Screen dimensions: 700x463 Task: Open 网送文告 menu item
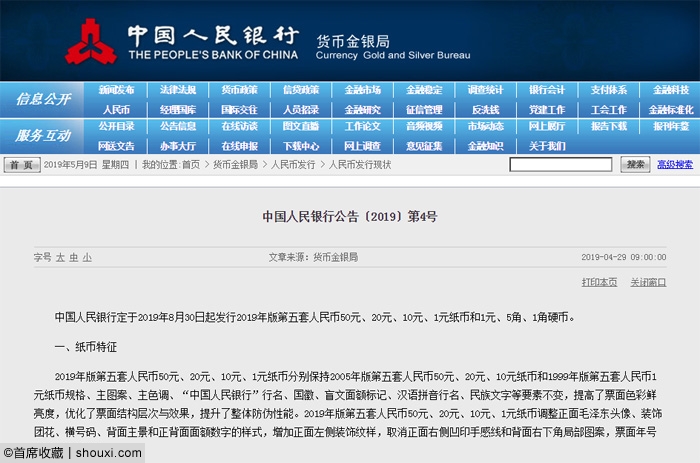(x=116, y=146)
